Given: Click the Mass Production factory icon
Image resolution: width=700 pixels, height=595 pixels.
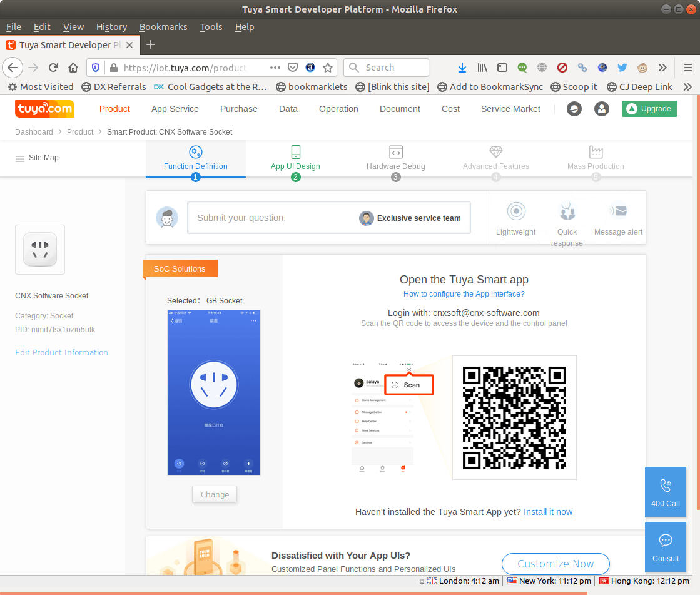Looking at the screenshot, I should click(596, 152).
